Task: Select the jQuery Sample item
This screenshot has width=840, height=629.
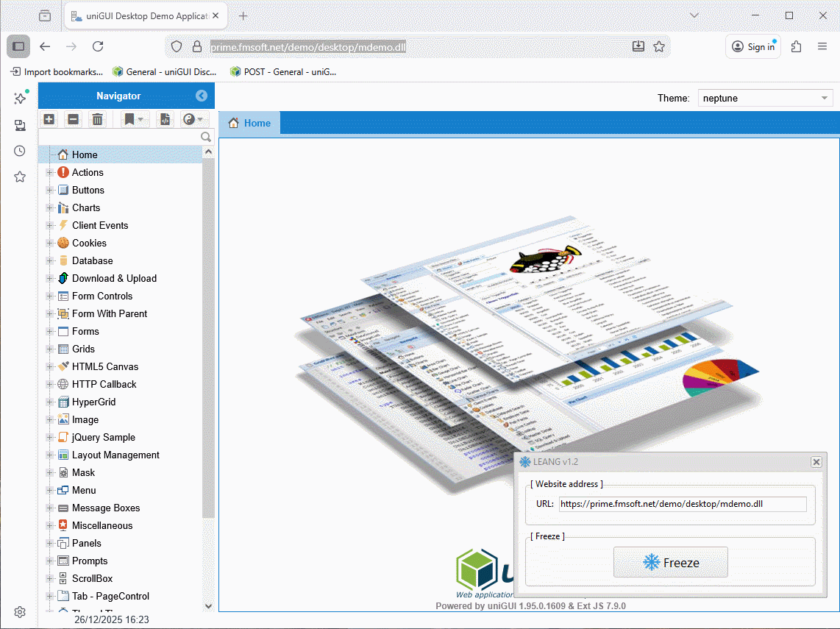Action: [x=120, y=437]
